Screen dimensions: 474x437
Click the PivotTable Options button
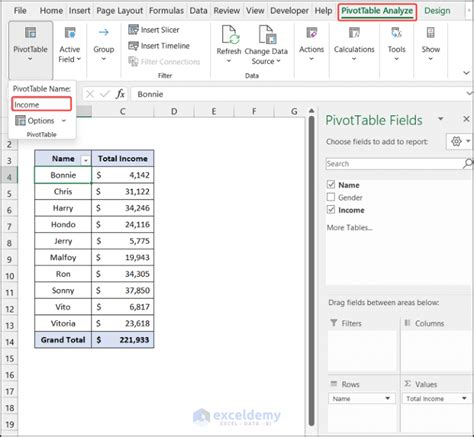40,121
